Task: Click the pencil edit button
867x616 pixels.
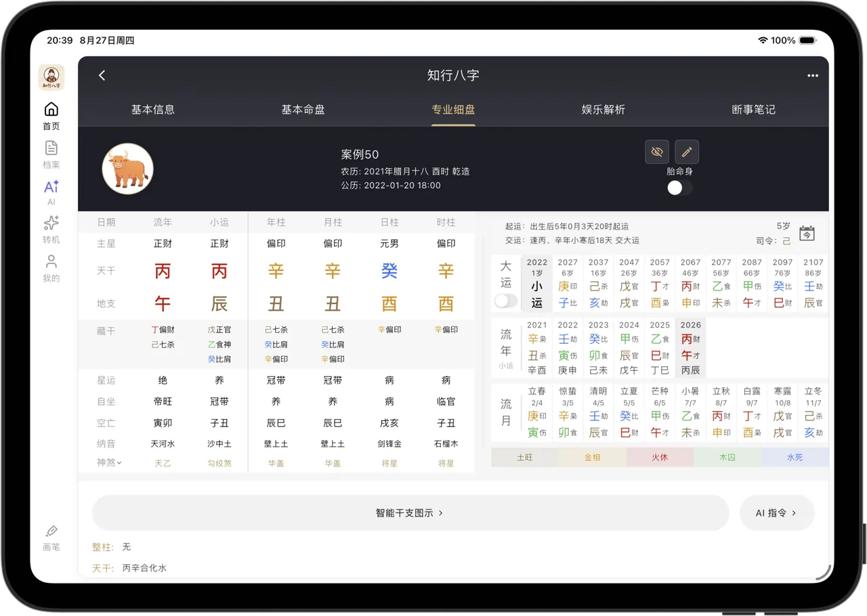Action: click(x=687, y=152)
